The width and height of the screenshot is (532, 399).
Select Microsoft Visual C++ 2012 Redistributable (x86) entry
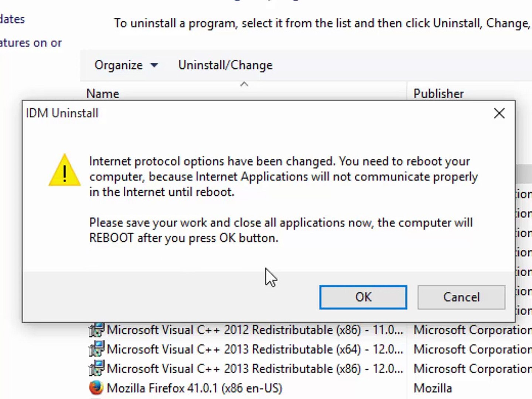(254, 330)
